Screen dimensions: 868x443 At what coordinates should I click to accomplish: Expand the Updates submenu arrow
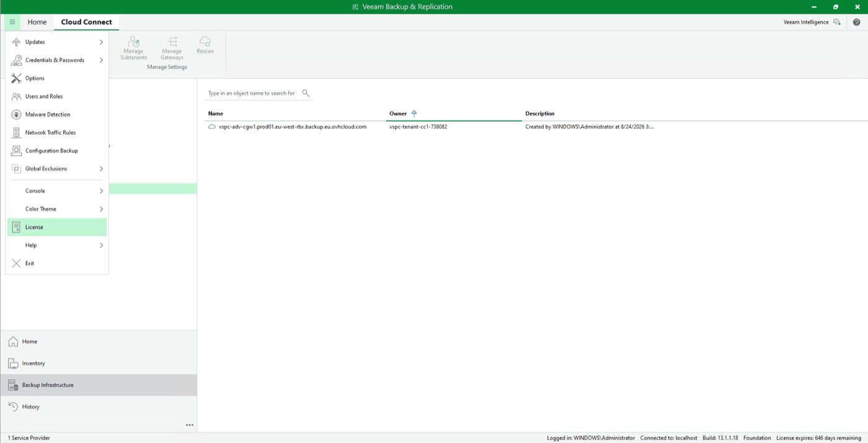point(101,42)
